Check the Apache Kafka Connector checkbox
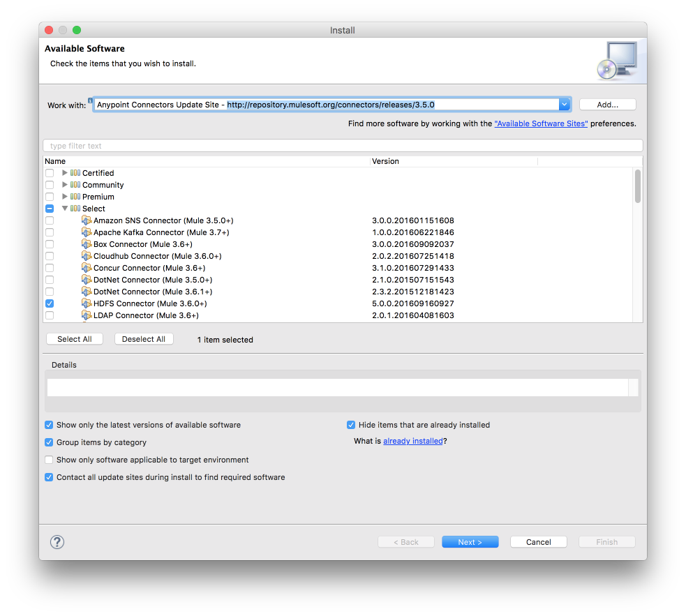This screenshot has width=686, height=616. click(50, 232)
